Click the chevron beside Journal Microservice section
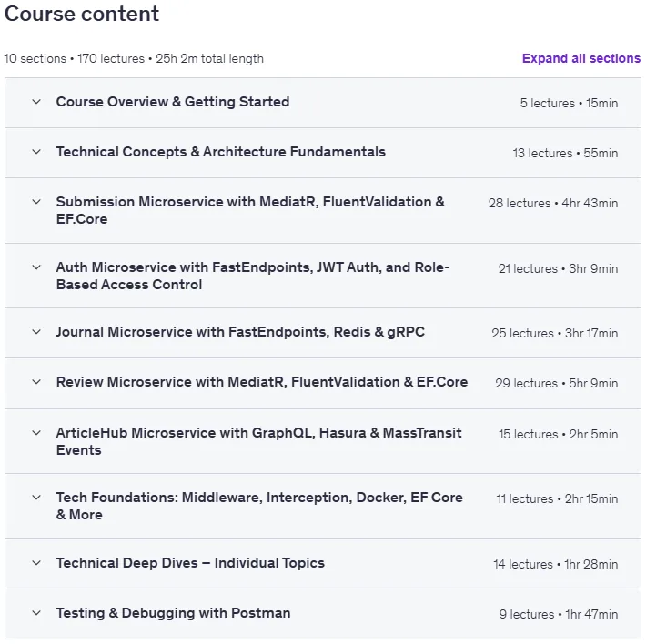Screen dimensions: 646x644 pyautogui.click(x=36, y=332)
